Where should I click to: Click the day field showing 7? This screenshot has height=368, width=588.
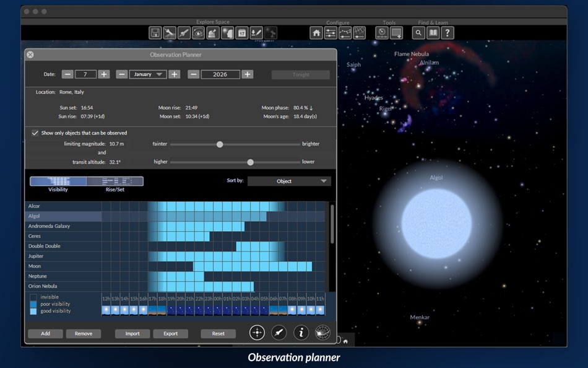pyautogui.click(x=85, y=74)
